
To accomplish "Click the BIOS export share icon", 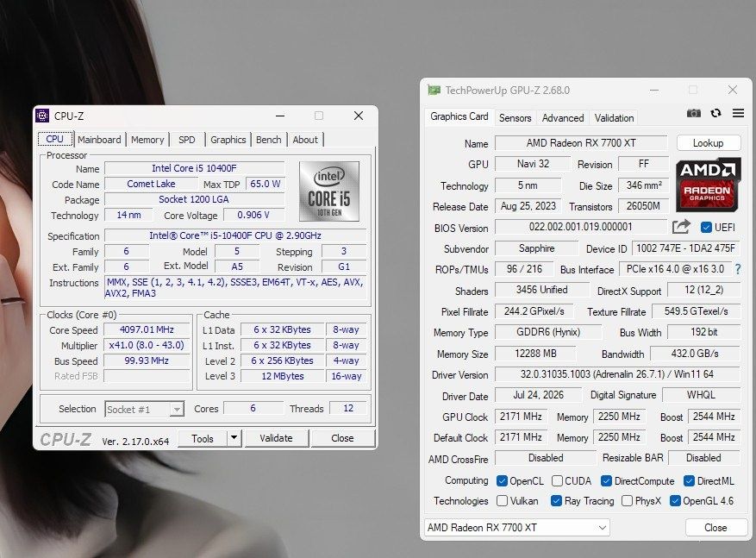I will [681, 226].
